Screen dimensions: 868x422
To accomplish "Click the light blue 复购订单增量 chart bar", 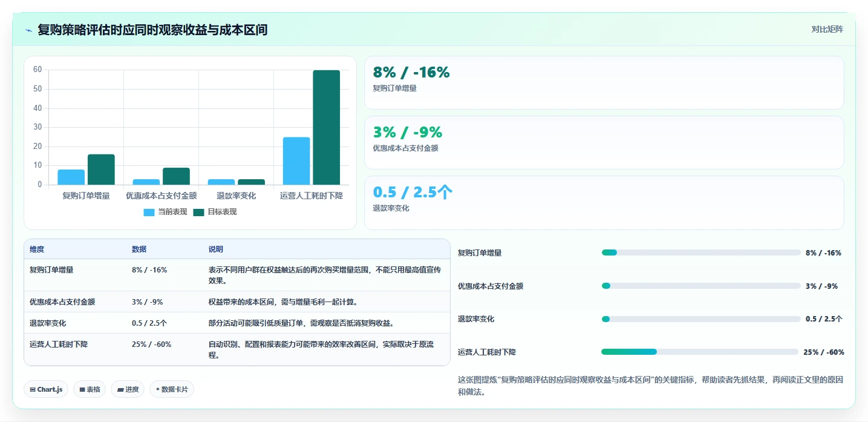I will pyautogui.click(x=71, y=177).
